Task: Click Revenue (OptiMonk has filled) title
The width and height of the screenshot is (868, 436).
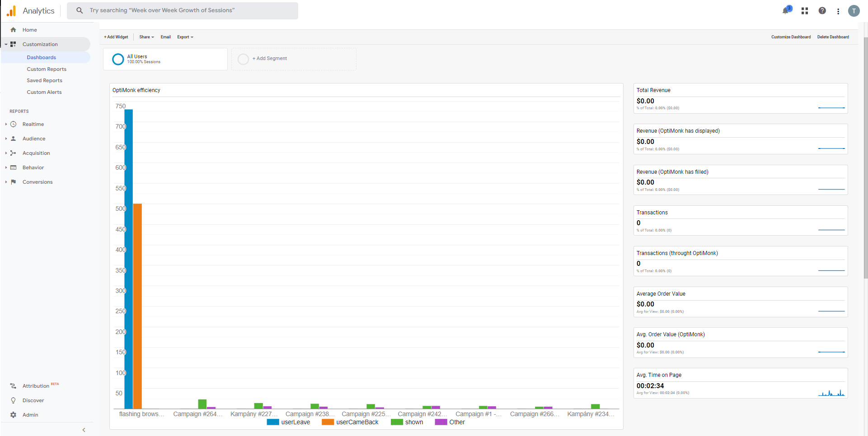Action: [672, 172]
